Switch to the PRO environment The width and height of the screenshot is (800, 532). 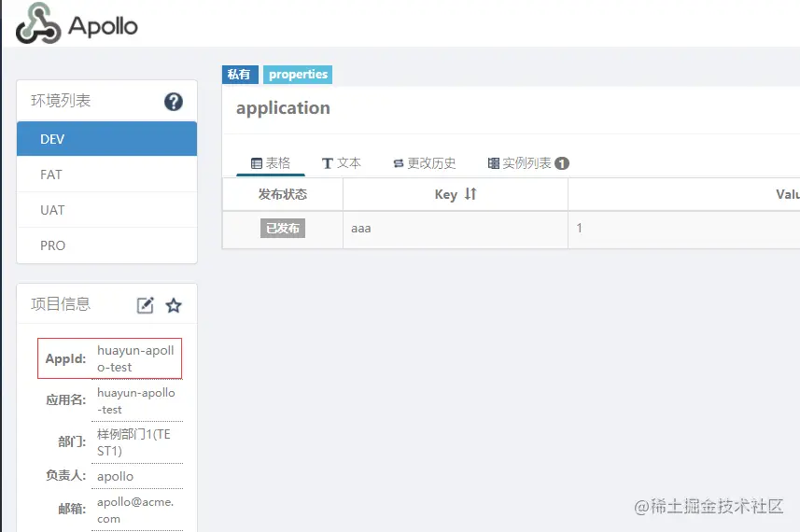(x=106, y=245)
